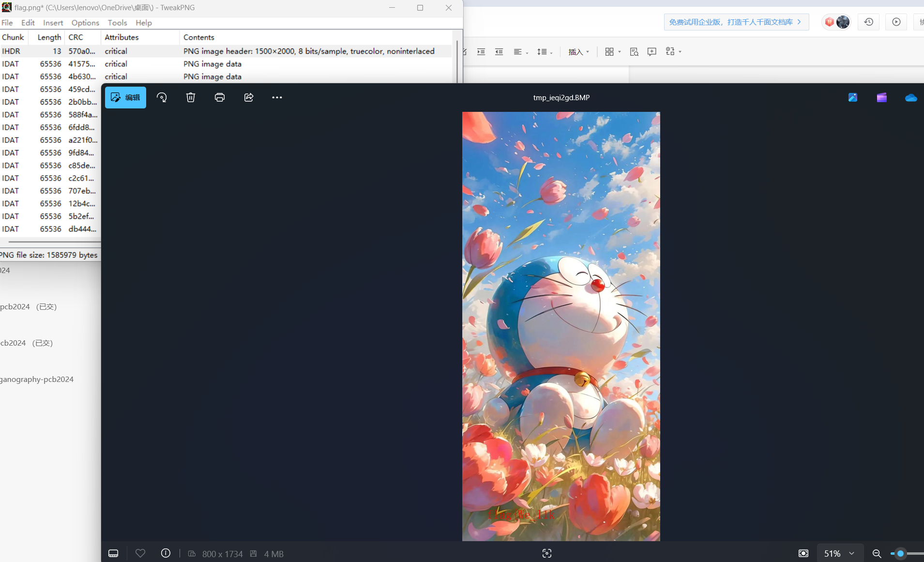This screenshot has width=924, height=562.
Task: Click the Doraemon image in the Photos viewer
Action: click(561, 326)
